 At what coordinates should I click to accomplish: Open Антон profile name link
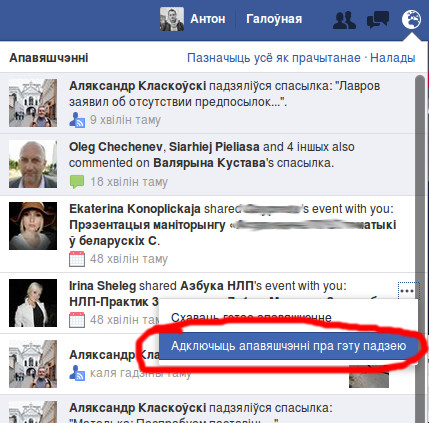(208, 19)
